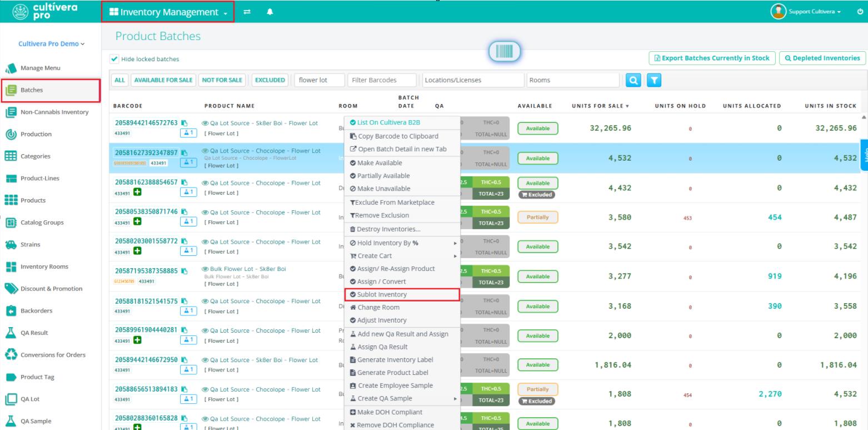The image size is (868, 430).
Task: Open Backorders from the sidebar
Action: [36, 311]
